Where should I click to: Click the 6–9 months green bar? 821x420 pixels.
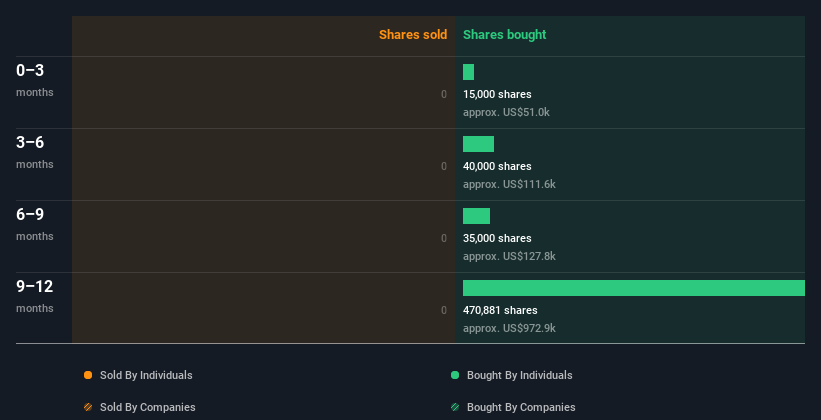476,216
